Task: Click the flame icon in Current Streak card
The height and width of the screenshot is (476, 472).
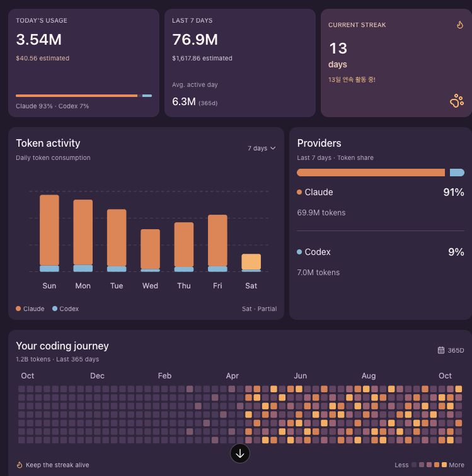Action: coord(460,25)
